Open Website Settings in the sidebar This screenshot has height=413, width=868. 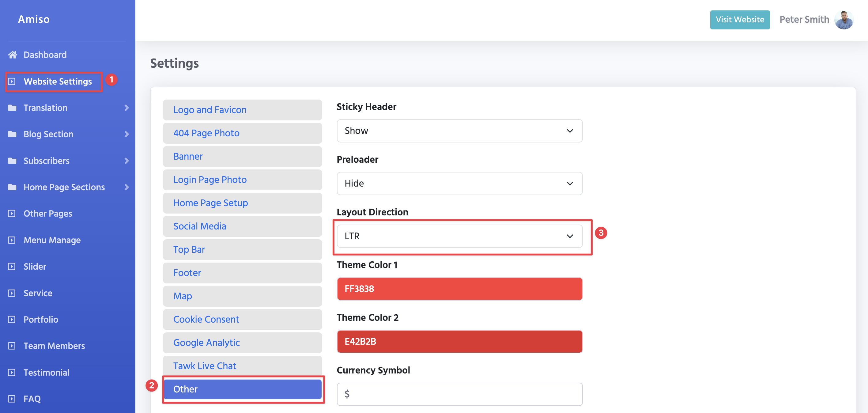coord(58,81)
